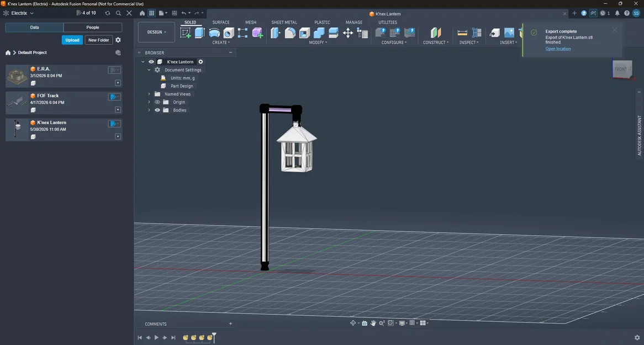644x345 pixels.
Task: Search in the data panel
Action: [118, 13]
